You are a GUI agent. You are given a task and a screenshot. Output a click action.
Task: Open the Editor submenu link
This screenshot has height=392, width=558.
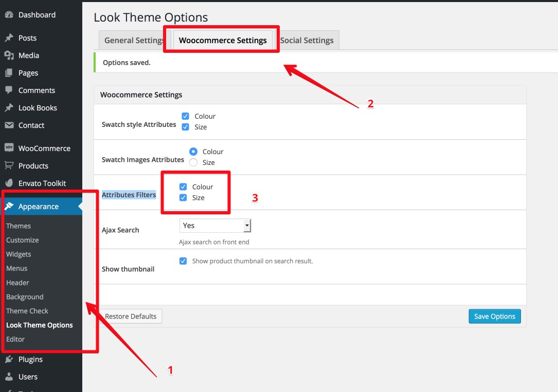point(15,340)
